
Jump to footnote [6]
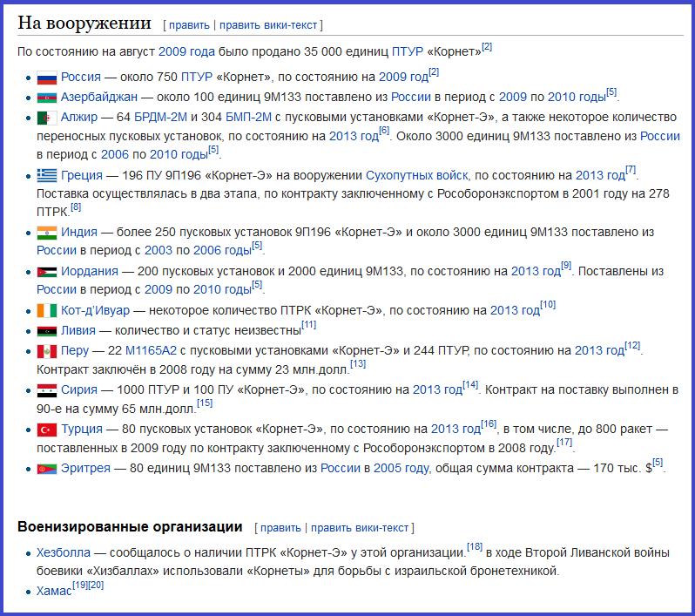(x=384, y=131)
